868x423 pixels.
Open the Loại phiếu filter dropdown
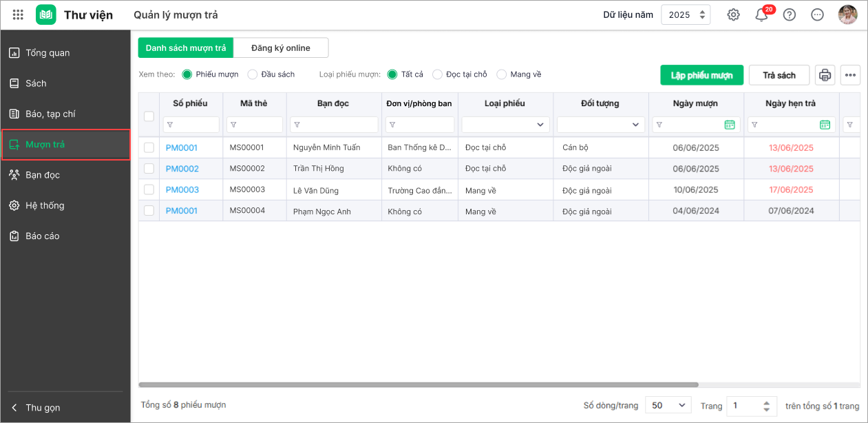pos(506,125)
